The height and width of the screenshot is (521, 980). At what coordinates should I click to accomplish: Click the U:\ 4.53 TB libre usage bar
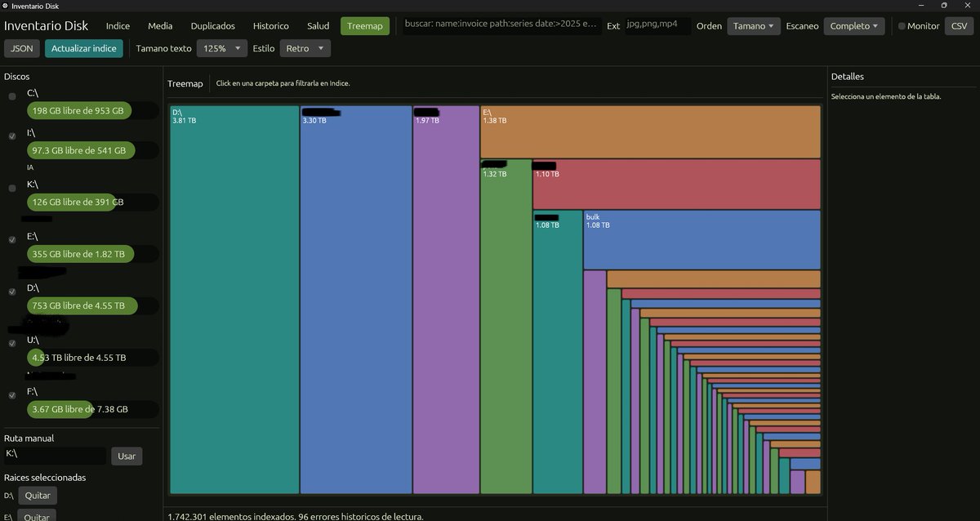click(x=91, y=358)
